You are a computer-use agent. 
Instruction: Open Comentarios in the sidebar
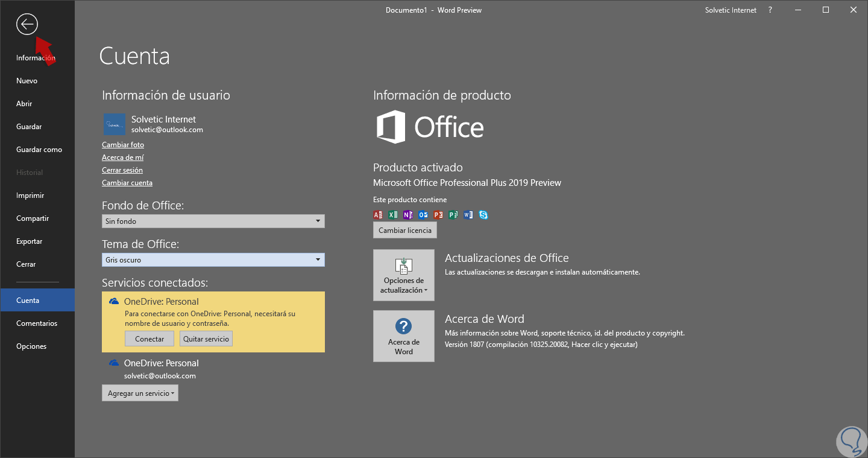click(x=37, y=323)
